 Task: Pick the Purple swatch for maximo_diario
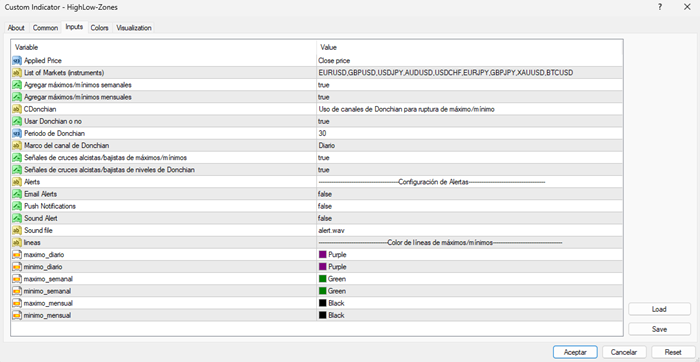[x=323, y=254]
